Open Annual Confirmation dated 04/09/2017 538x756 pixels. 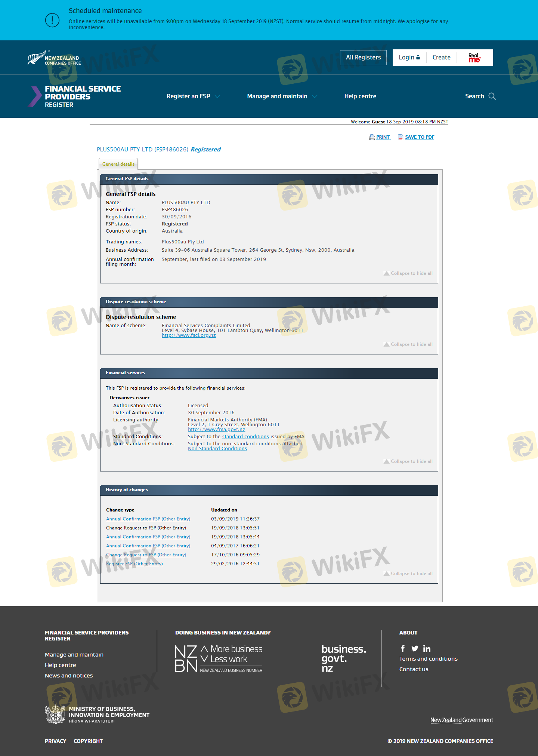coord(148,546)
